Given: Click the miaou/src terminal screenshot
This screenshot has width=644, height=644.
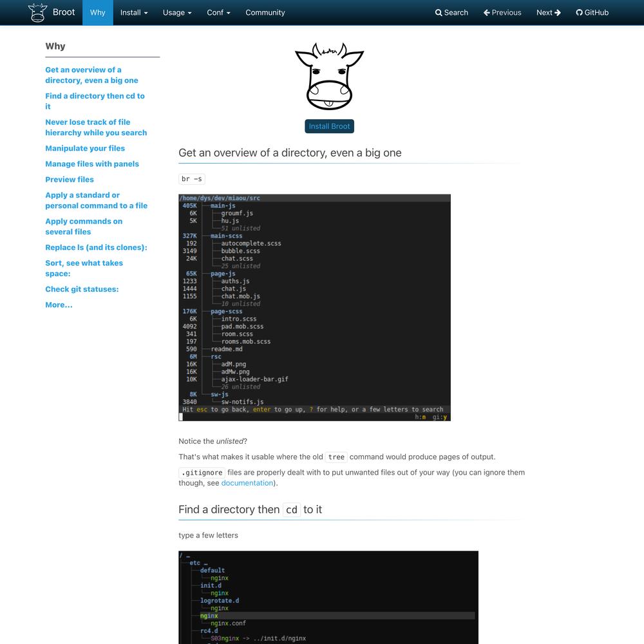Looking at the screenshot, I should pyautogui.click(x=315, y=308).
